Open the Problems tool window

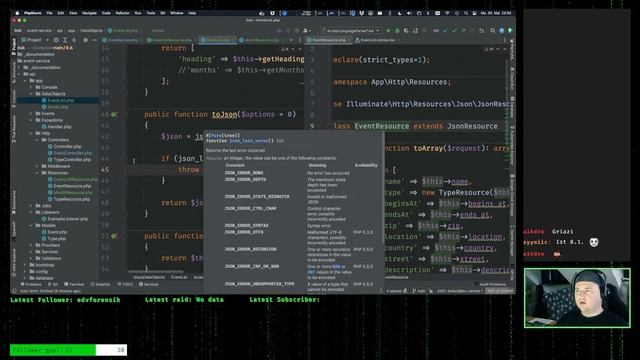tap(31, 284)
